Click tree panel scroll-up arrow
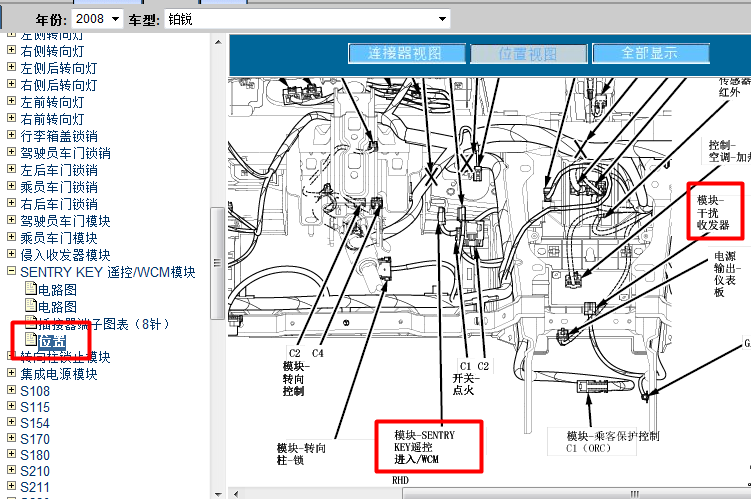This screenshot has width=751, height=499. (218, 42)
